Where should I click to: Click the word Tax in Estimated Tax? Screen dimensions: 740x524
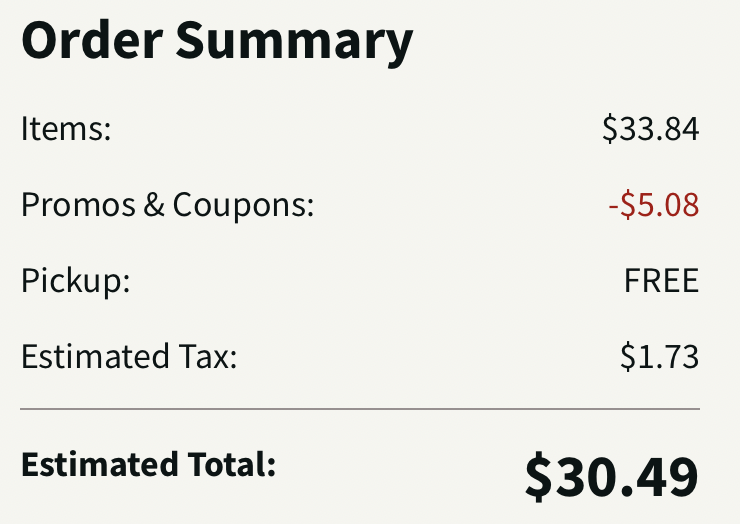coord(208,356)
